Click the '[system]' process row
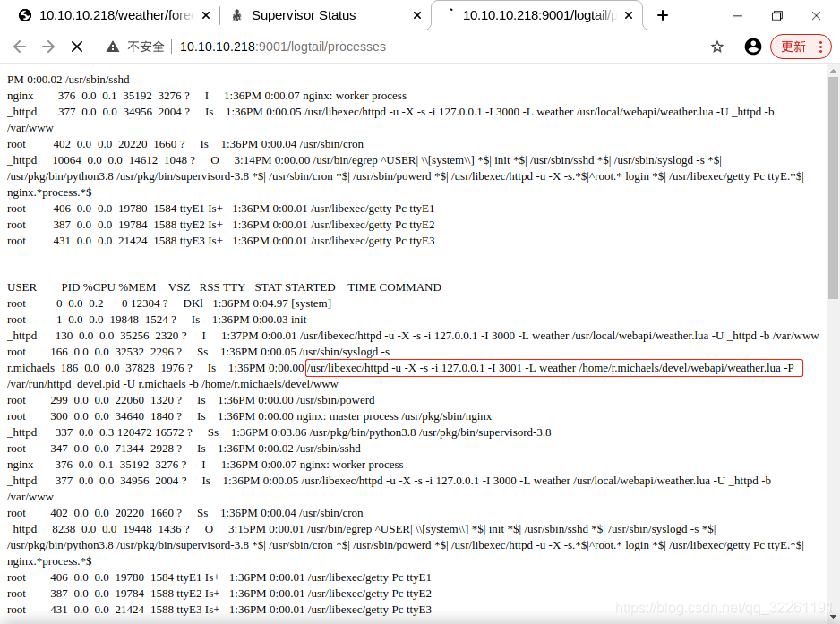840x624 pixels. click(169, 303)
